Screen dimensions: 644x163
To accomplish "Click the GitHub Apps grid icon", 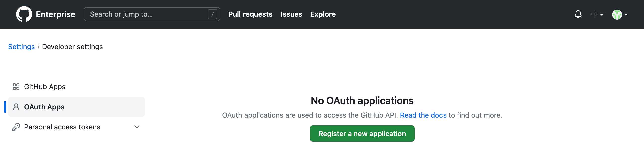I will point(16,87).
